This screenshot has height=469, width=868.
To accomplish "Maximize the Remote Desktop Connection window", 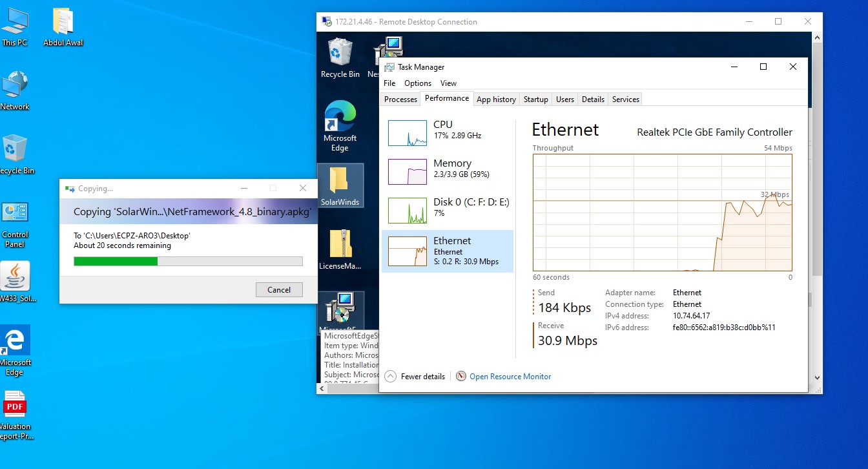I will click(x=778, y=21).
